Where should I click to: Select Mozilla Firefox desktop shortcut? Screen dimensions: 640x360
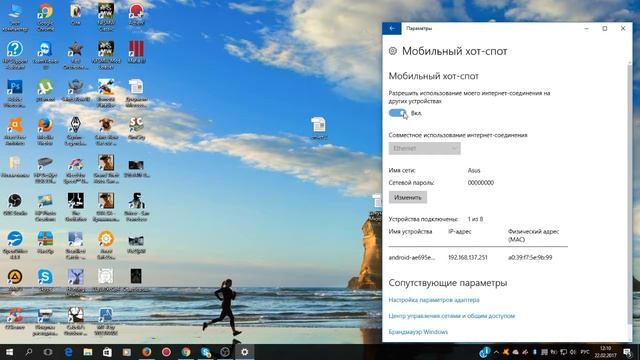(x=45, y=131)
